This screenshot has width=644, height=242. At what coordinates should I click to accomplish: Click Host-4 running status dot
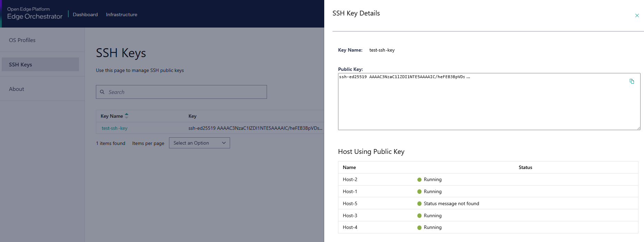[419, 228]
